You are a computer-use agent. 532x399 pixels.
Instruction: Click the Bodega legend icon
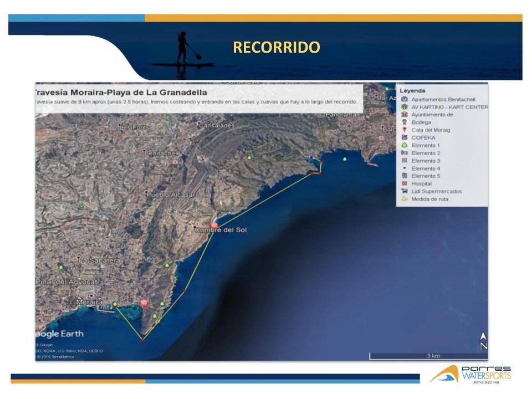click(404, 122)
